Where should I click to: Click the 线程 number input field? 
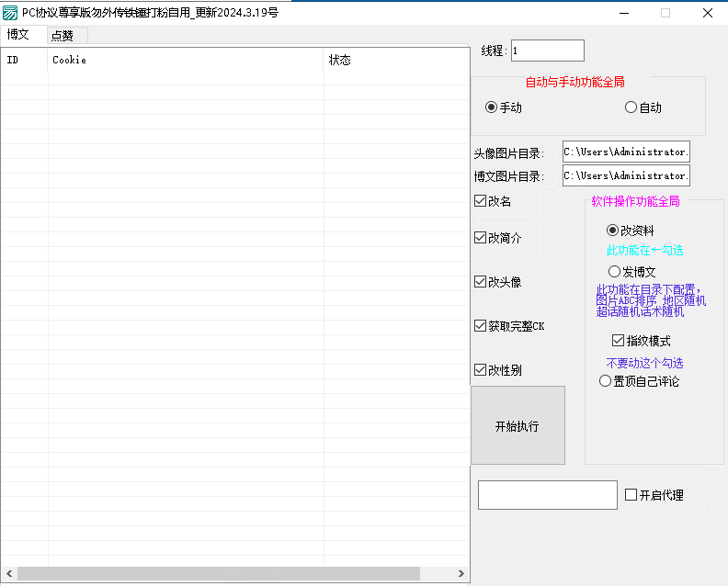(x=547, y=51)
